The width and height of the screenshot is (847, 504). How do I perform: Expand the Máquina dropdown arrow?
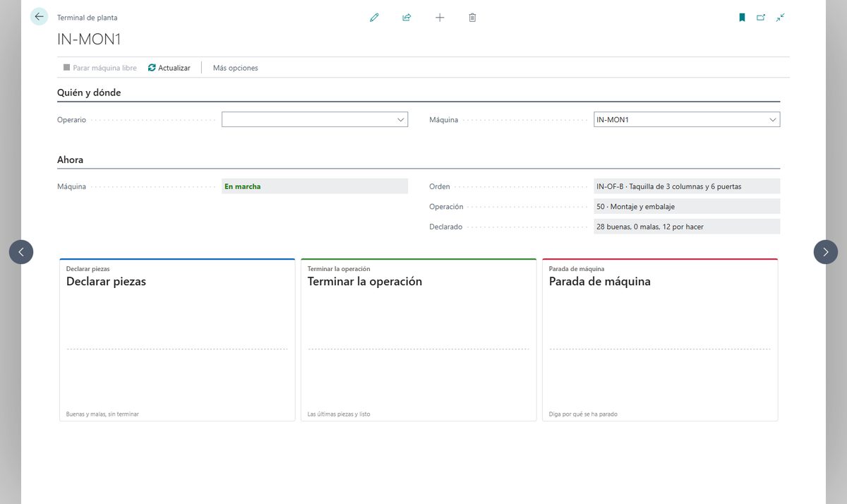coord(773,120)
